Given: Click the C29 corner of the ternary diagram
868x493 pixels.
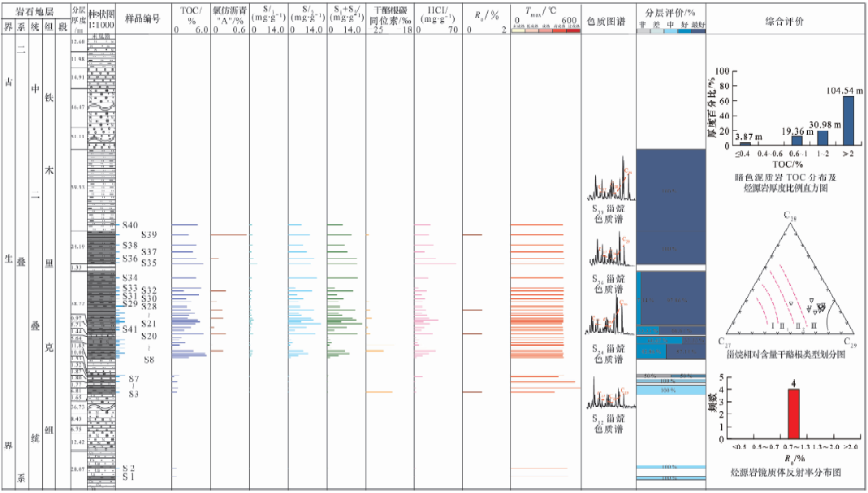Looking at the screenshot, I should pyautogui.click(x=849, y=343).
